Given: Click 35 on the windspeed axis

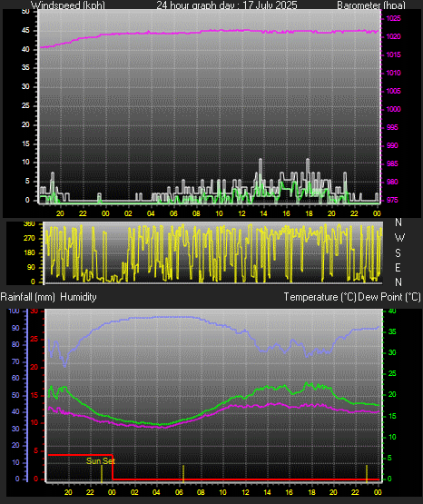Looking at the screenshot, I should coord(25,67).
